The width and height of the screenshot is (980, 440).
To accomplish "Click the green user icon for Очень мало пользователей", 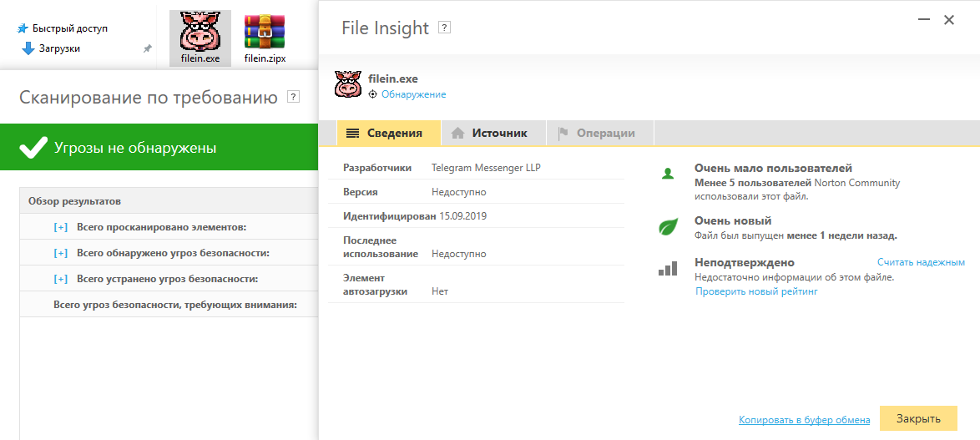I will 668,174.
